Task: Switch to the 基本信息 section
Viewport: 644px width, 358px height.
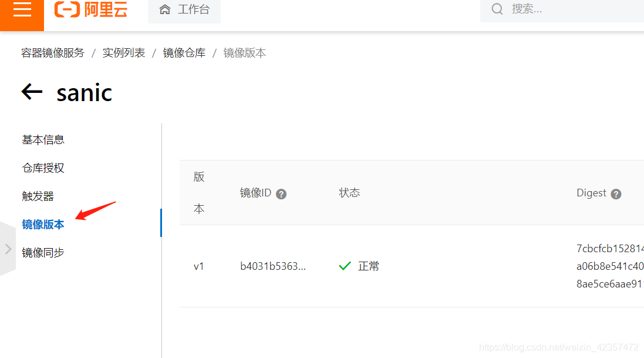Action: point(43,139)
